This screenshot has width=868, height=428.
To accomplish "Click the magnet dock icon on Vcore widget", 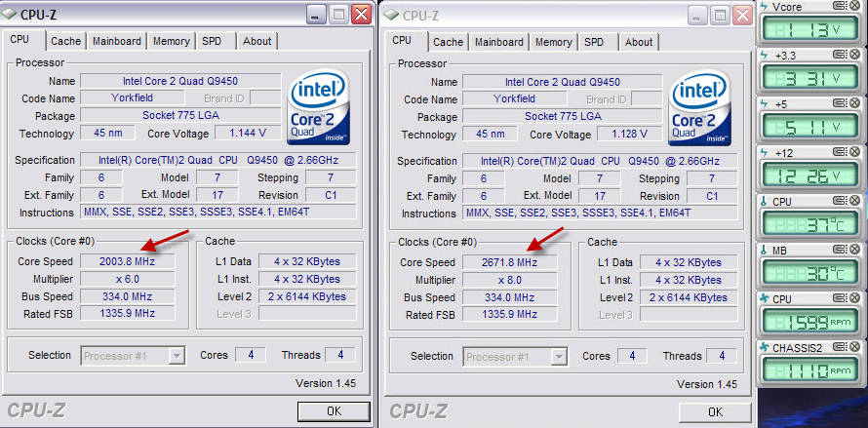I will coord(840,6).
